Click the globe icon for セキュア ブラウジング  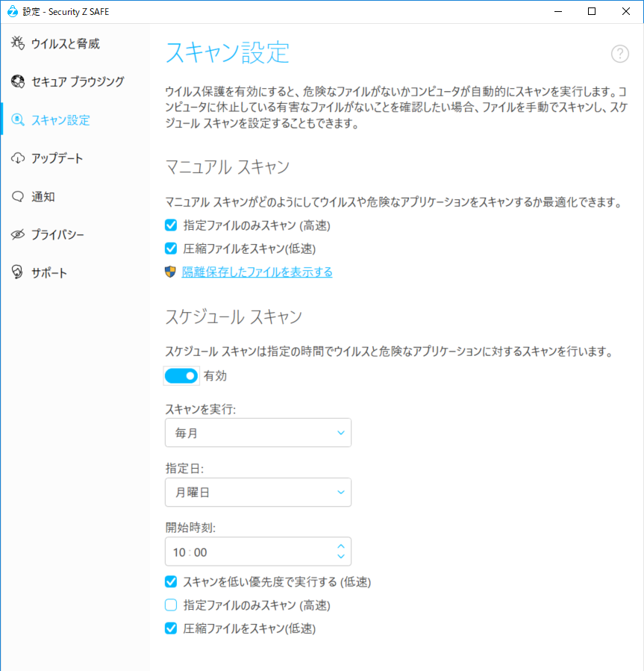click(18, 82)
